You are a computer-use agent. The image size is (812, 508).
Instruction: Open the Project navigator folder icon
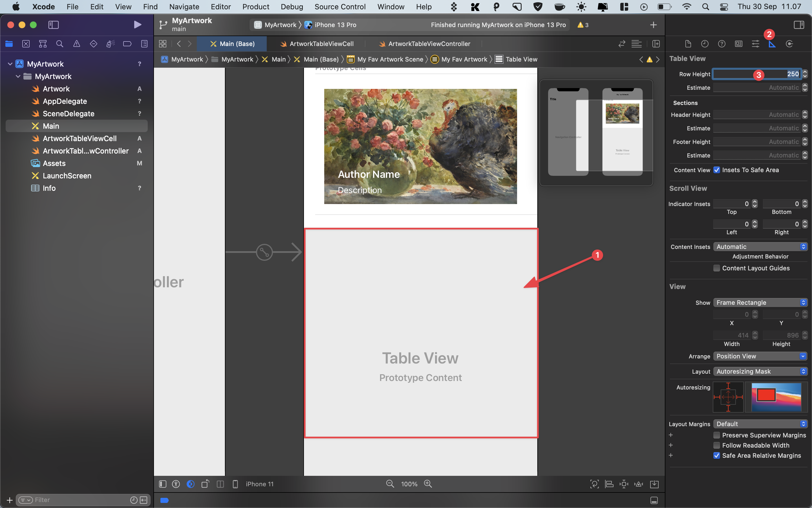[x=9, y=44]
